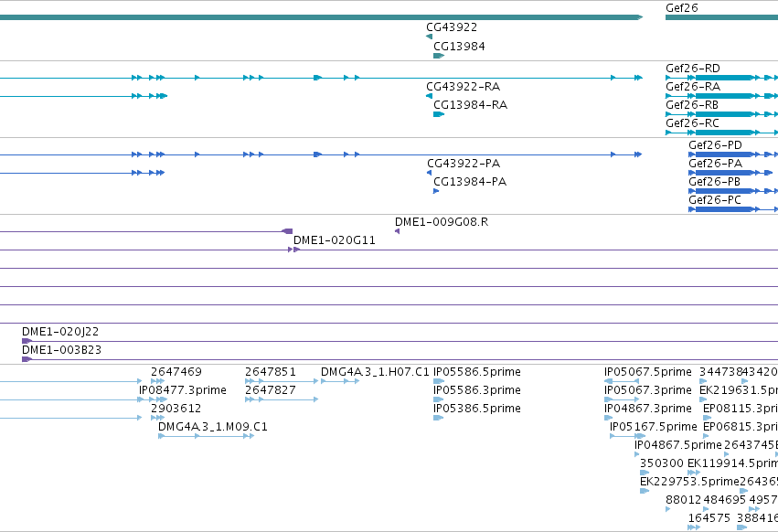Click the Gef26-RD thick exon block
Image resolution: width=778 pixels, height=532 pixels.
coord(724,78)
